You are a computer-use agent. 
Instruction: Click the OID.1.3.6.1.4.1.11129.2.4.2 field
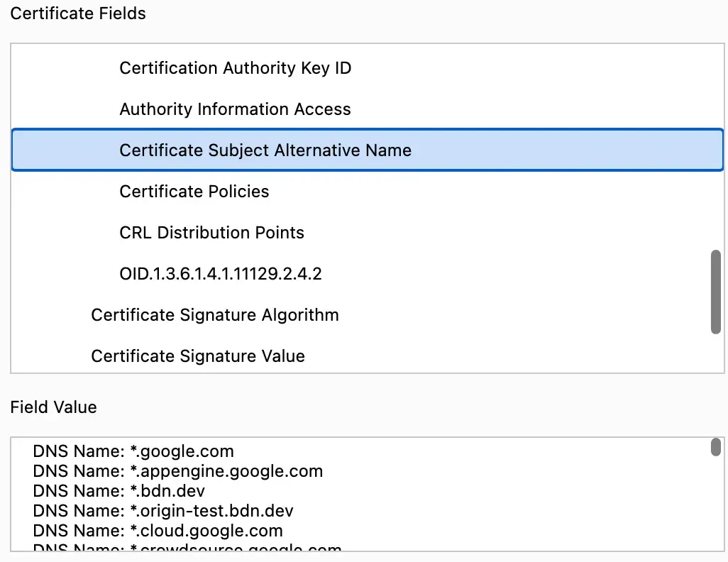pyautogui.click(x=220, y=274)
